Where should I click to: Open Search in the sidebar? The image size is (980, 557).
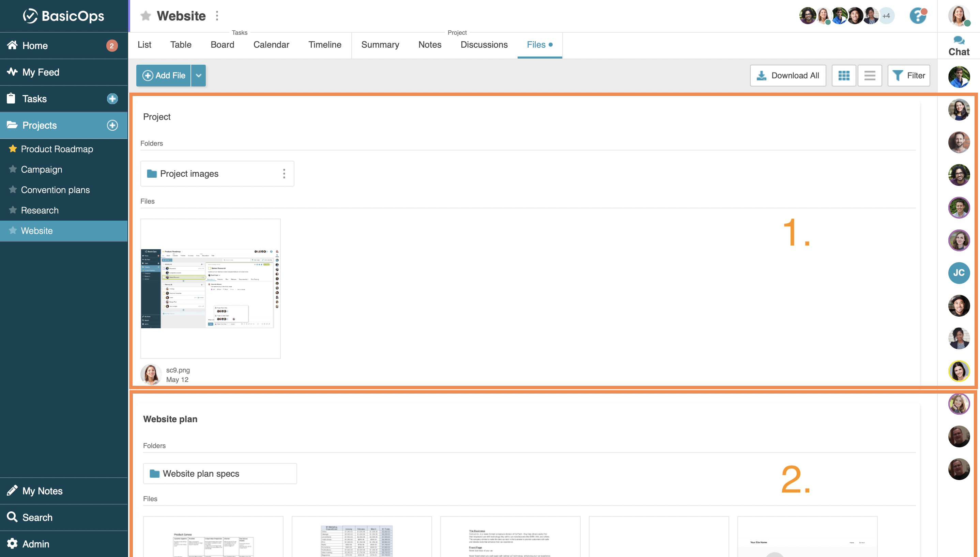click(x=63, y=517)
